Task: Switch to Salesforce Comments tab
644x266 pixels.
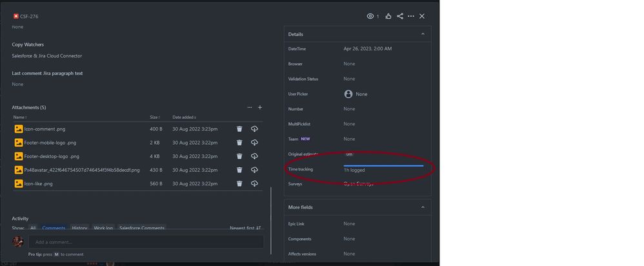Action: 142,228
